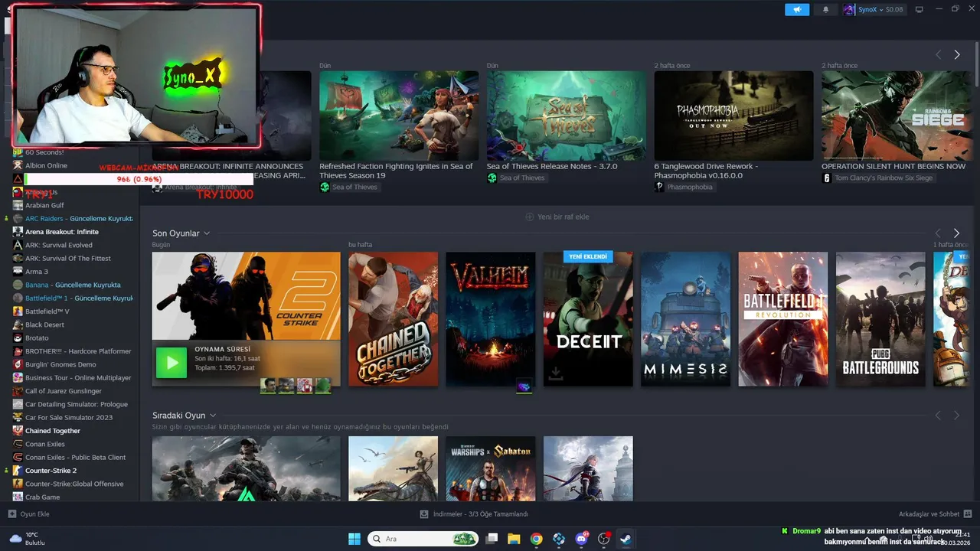Show next recent games arrow
The image size is (980, 551).
957,233
